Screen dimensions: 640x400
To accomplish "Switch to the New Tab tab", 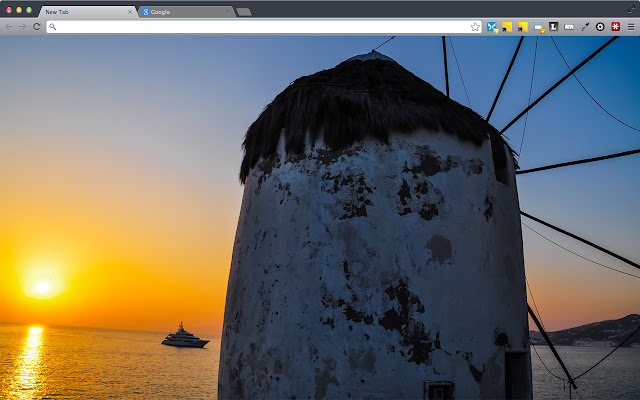I will [x=88, y=12].
